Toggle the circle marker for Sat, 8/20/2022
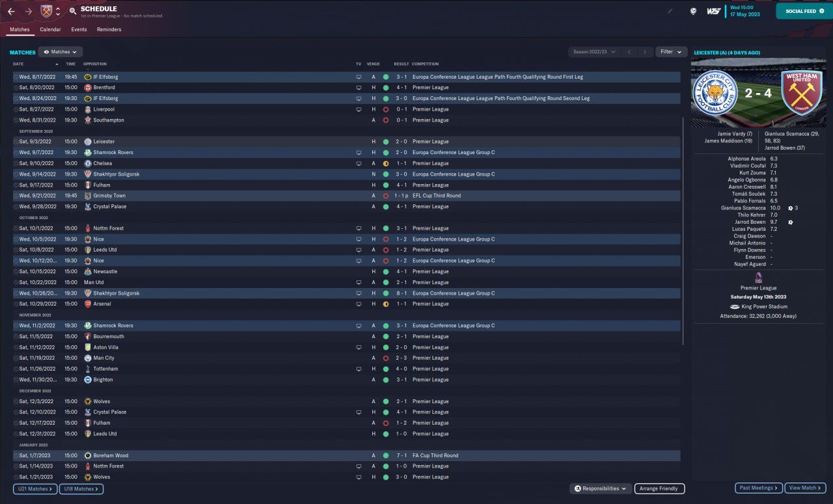 coord(16,87)
